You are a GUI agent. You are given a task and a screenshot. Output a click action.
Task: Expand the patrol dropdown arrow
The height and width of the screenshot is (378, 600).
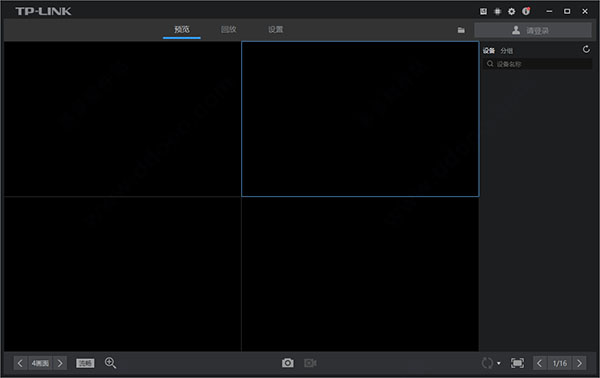coord(499,363)
